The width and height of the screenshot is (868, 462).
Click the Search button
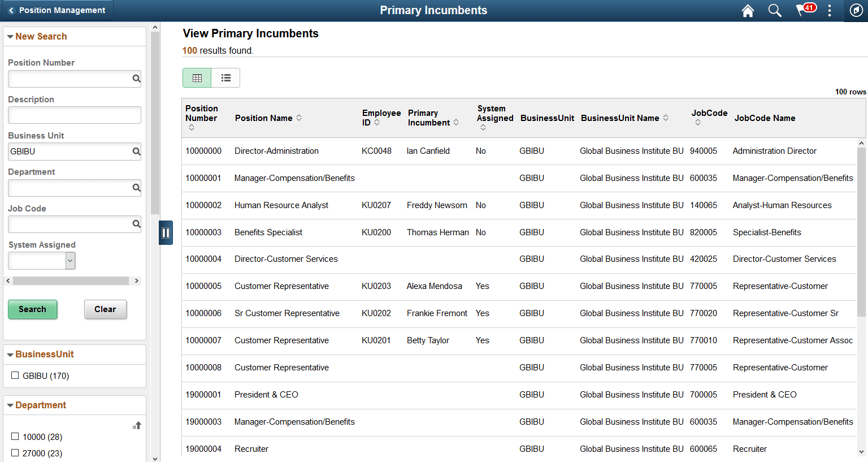click(32, 309)
